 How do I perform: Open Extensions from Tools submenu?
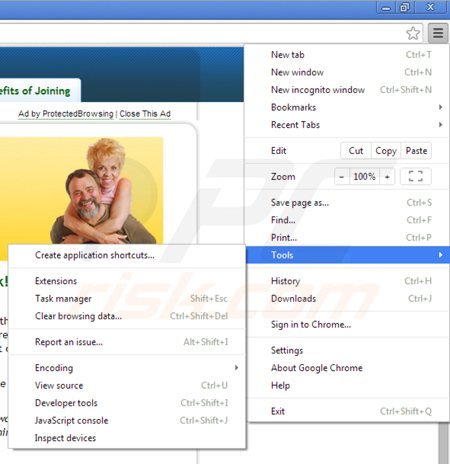click(127, 281)
